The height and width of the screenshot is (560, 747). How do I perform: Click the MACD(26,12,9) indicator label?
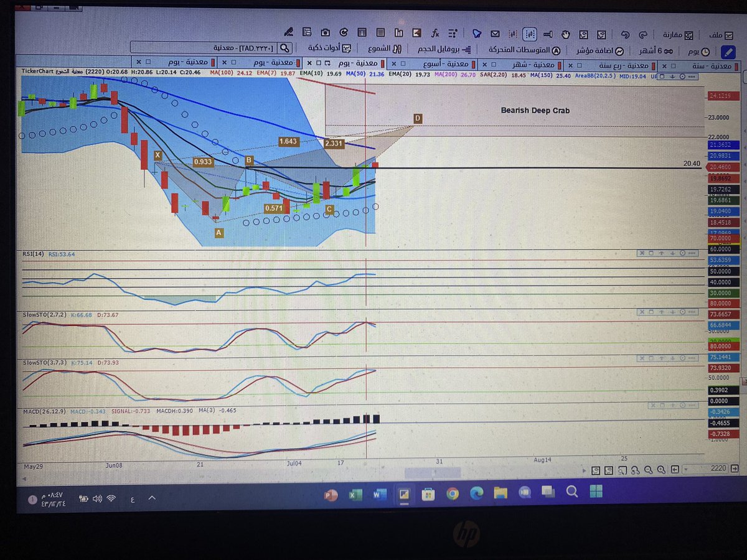pyautogui.click(x=44, y=411)
